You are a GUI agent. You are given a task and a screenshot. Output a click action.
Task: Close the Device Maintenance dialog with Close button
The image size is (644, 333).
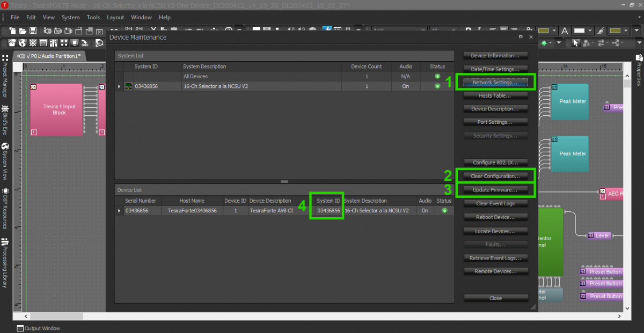click(x=495, y=298)
